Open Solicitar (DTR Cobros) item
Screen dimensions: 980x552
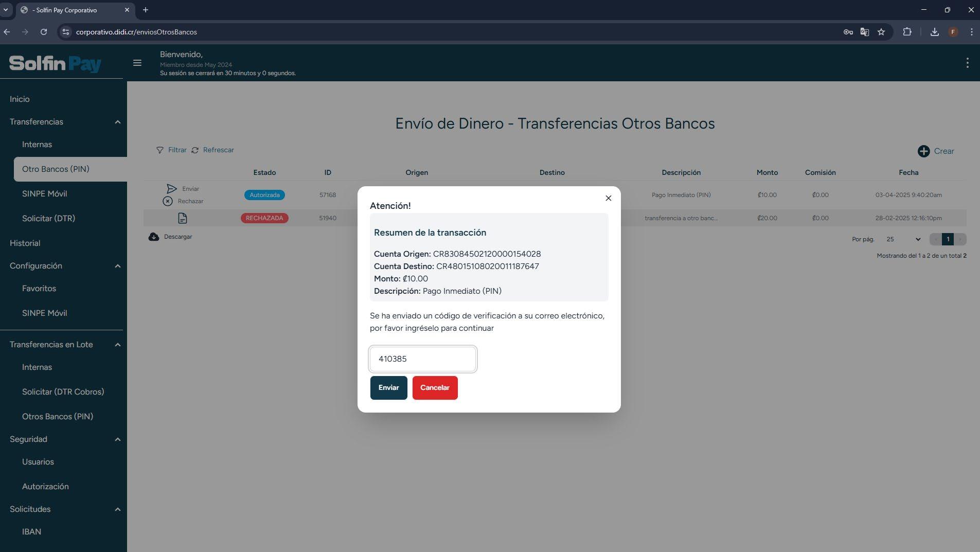[x=63, y=392]
